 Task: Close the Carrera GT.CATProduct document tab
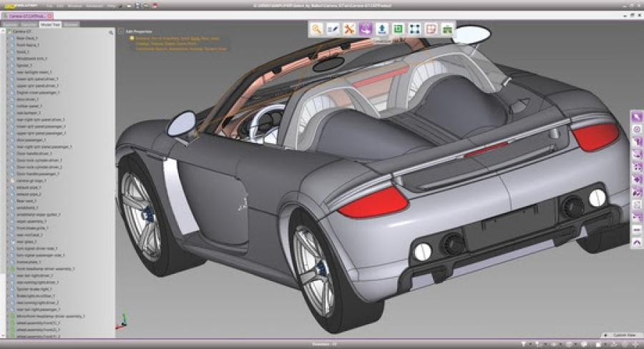pos(49,16)
